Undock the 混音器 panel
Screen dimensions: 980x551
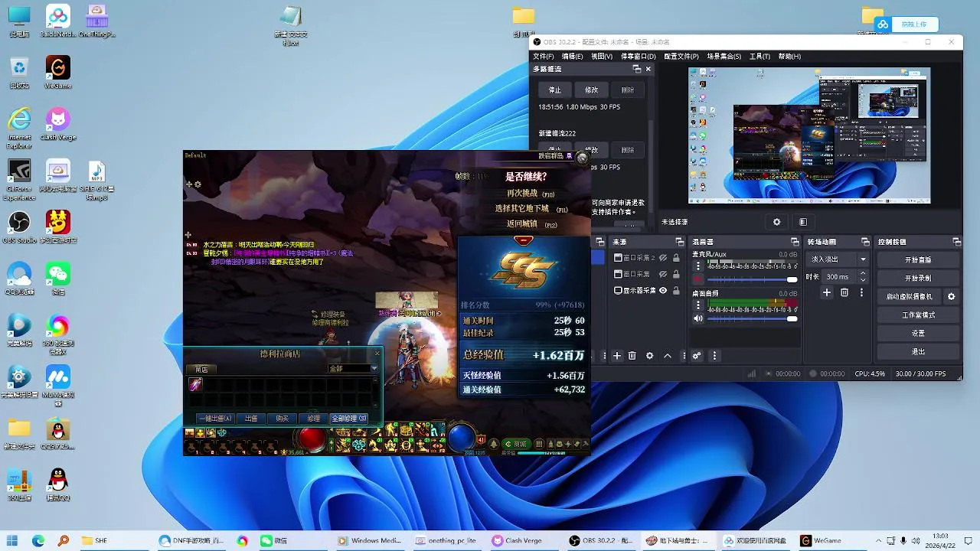[793, 242]
